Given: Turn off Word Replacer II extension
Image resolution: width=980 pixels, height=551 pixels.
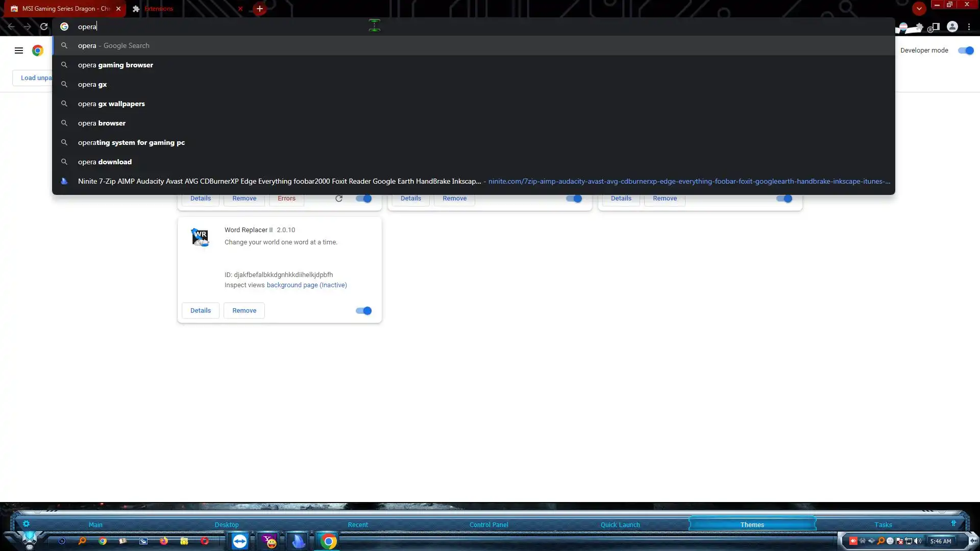Looking at the screenshot, I should [363, 311].
